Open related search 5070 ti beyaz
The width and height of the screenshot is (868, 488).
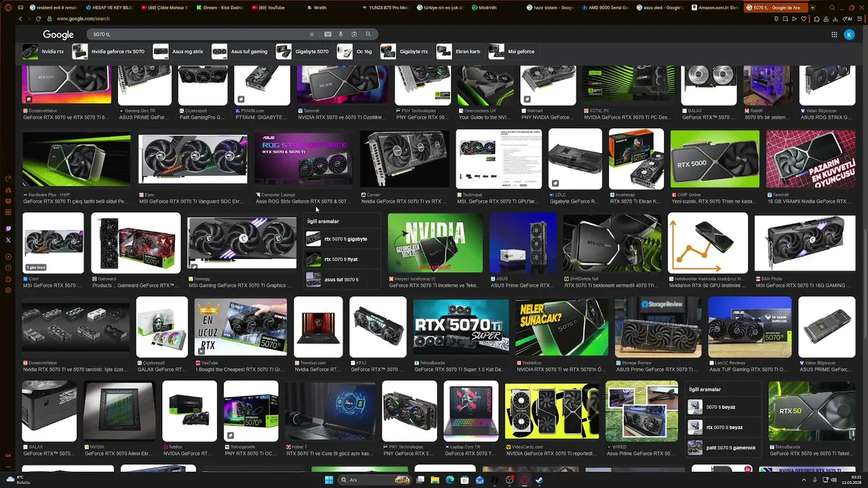(x=723, y=407)
